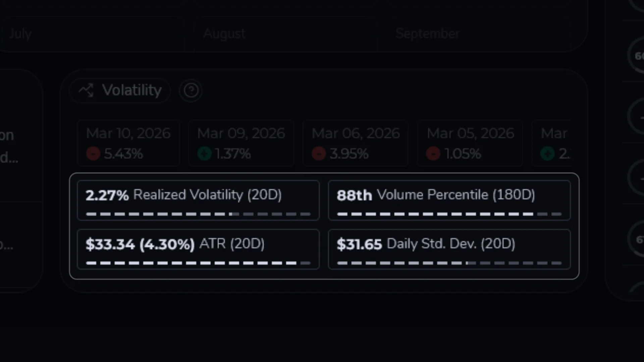
Task: Select the Volatility trend-line icon
Action: 86,90
